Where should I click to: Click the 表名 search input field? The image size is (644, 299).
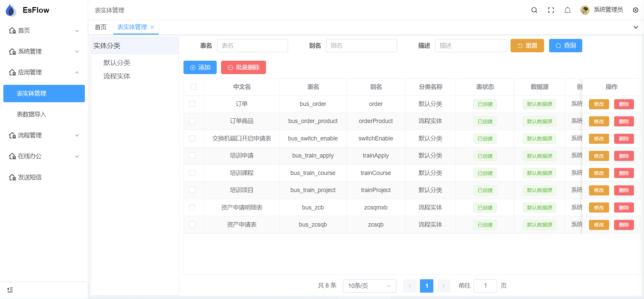252,46
